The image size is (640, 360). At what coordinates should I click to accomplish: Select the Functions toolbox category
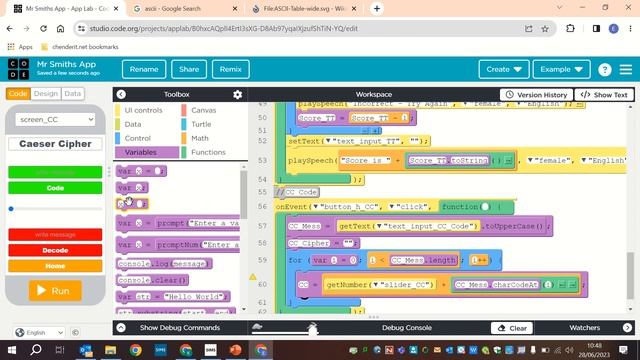coord(208,152)
